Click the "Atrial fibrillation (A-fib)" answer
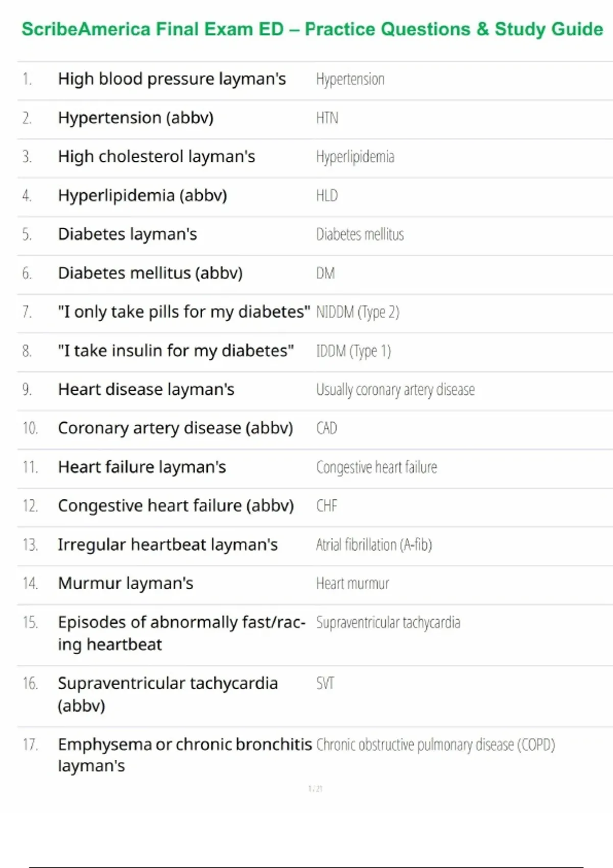613x868 pixels. coord(374,545)
